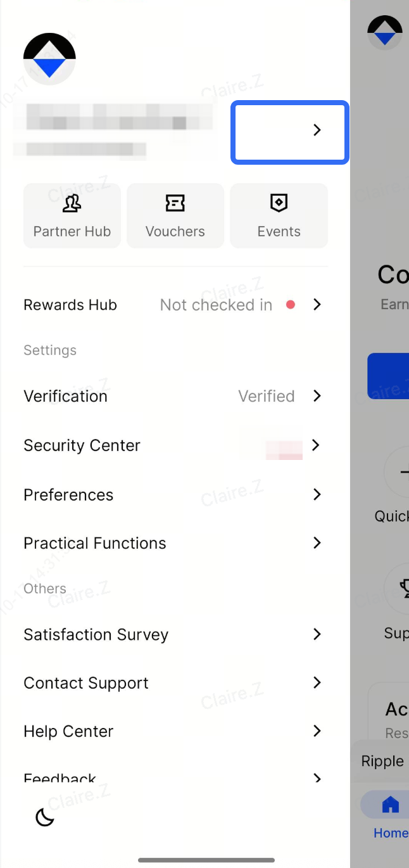Click the profile chevron arrow
Image resolution: width=409 pixels, height=868 pixels.
pyautogui.click(x=317, y=130)
